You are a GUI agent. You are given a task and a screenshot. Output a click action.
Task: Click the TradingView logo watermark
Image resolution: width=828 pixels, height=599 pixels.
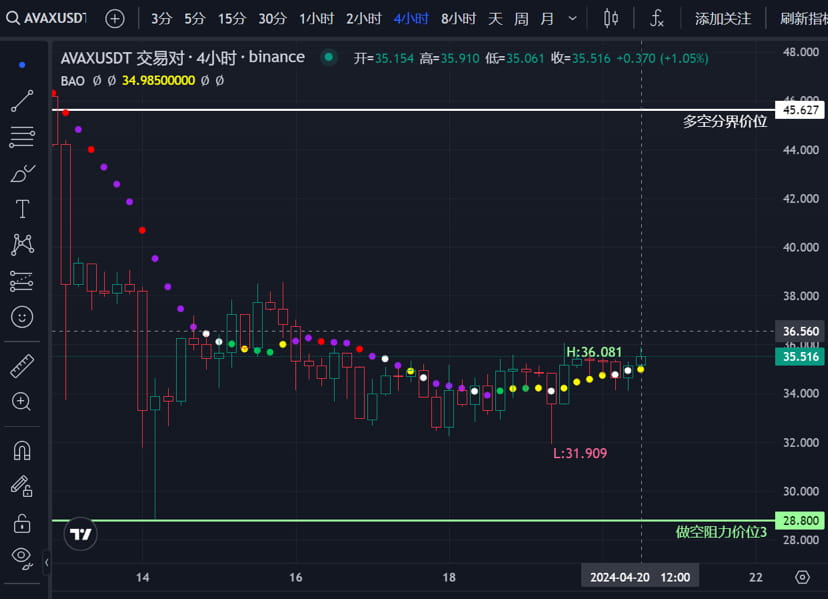[x=78, y=534]
